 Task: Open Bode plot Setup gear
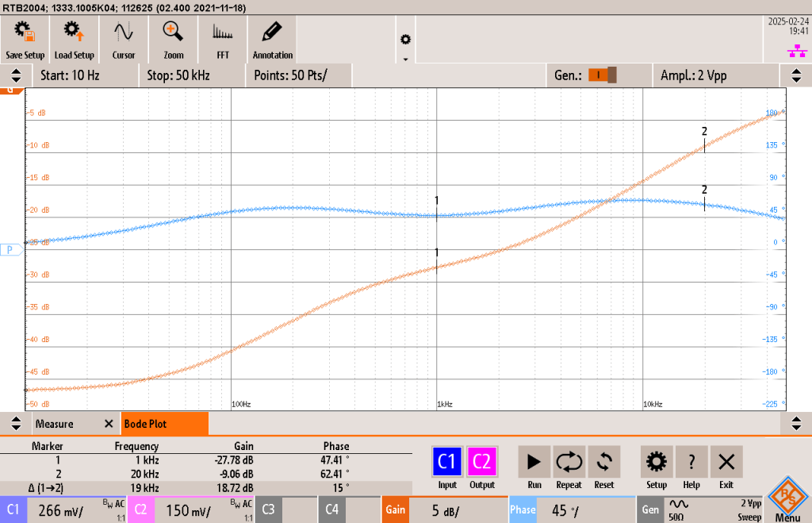[x=656, y=462]
